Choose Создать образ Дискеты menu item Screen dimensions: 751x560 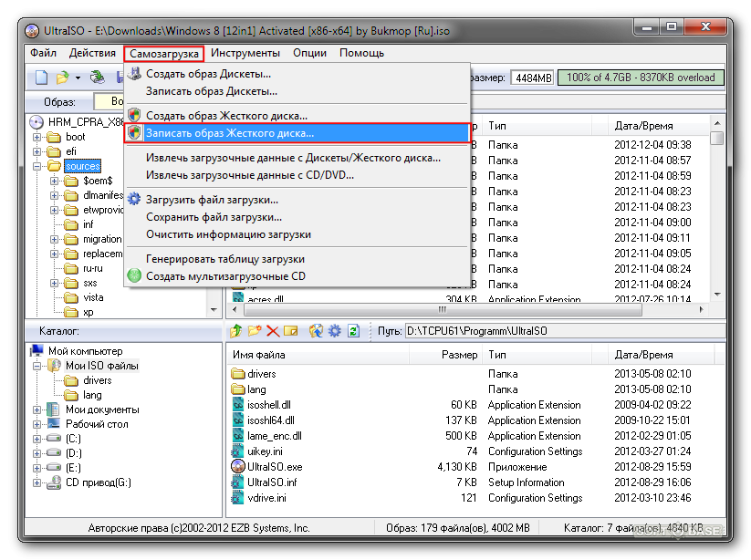pyautogui.click(x=297, y=74)
